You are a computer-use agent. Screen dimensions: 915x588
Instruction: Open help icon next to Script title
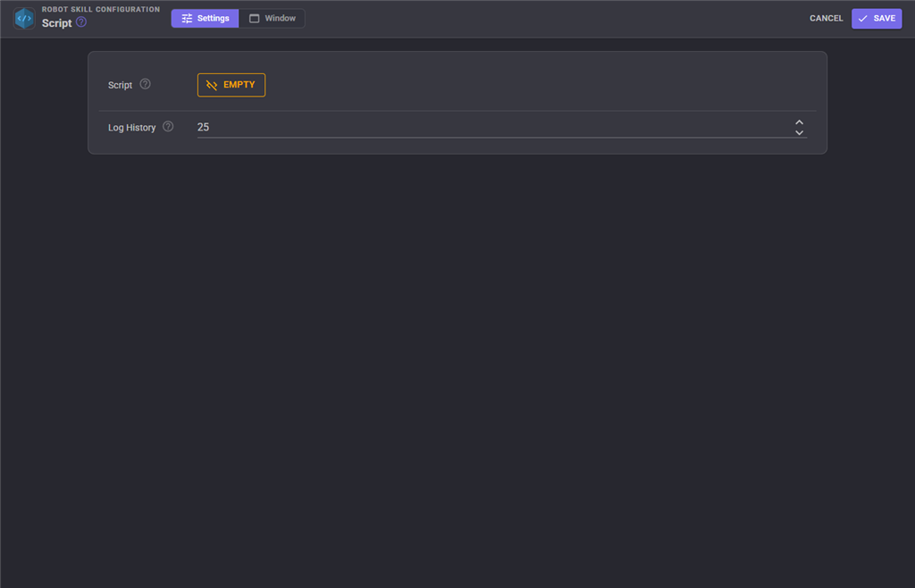click(x=81, y=22)
